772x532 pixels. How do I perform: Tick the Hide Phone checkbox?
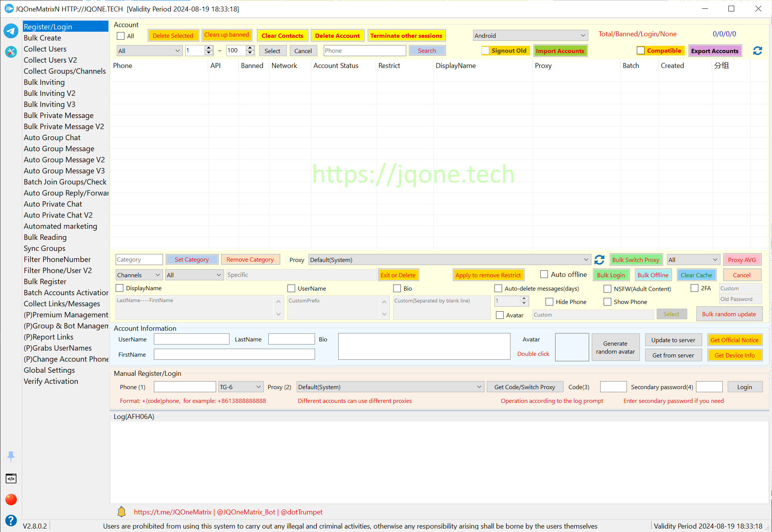click(x=549, y=302)
